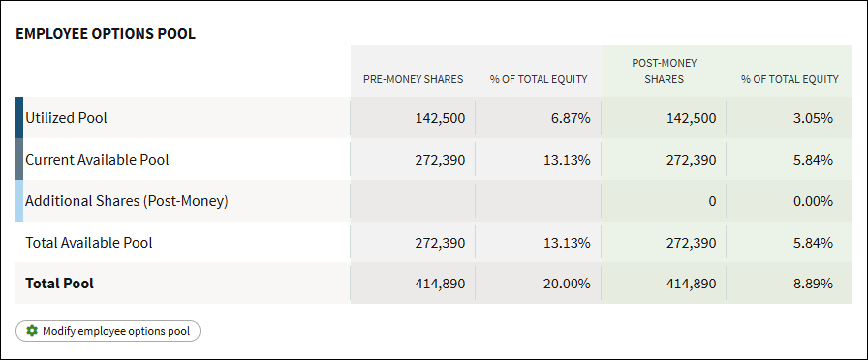Click the Pre-Money Shares column header

click(413, 79)
